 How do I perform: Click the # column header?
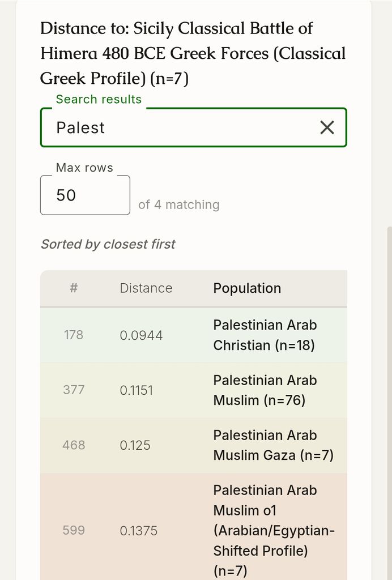point(74,288)
